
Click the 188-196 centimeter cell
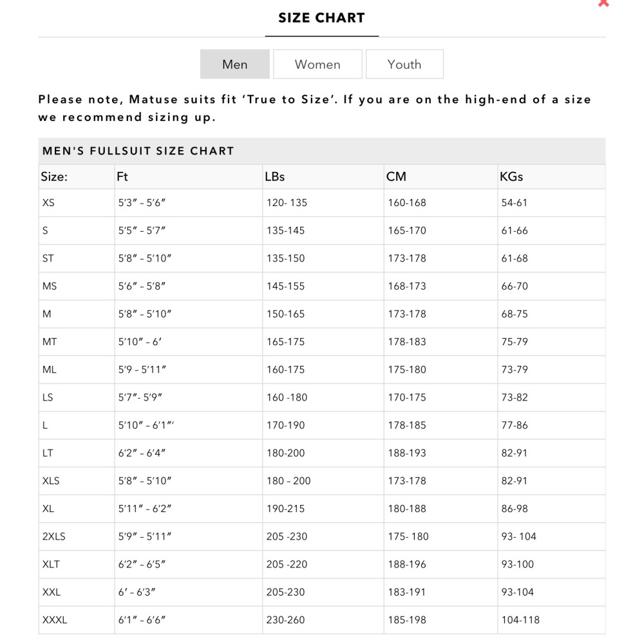tap(406, 564)
